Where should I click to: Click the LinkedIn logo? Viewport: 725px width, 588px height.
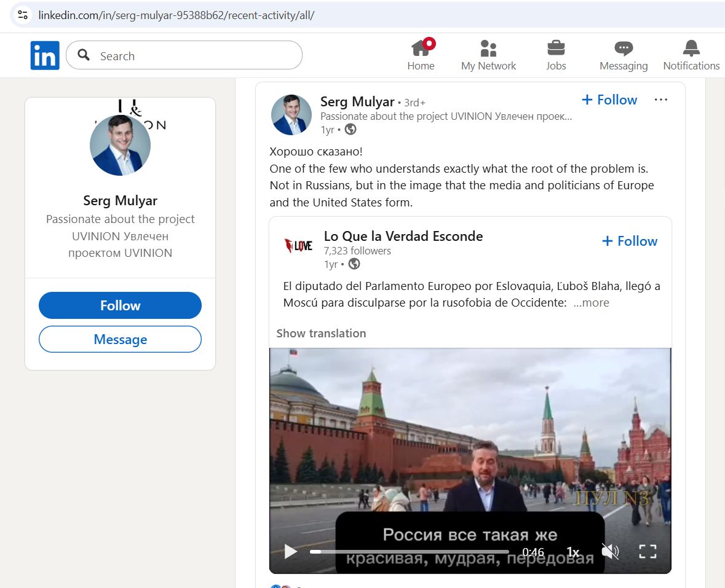[x=44, y=55]
